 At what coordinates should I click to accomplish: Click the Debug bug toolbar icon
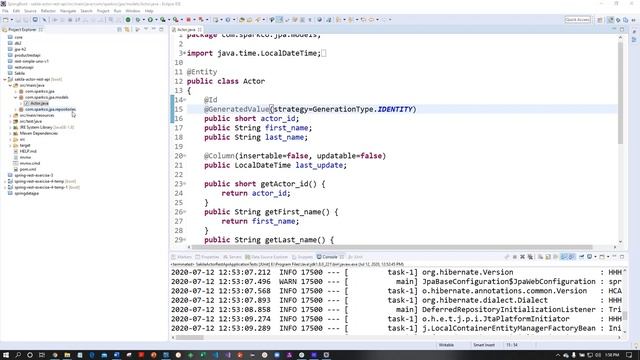pyautogui.click(x=138, y=20)
